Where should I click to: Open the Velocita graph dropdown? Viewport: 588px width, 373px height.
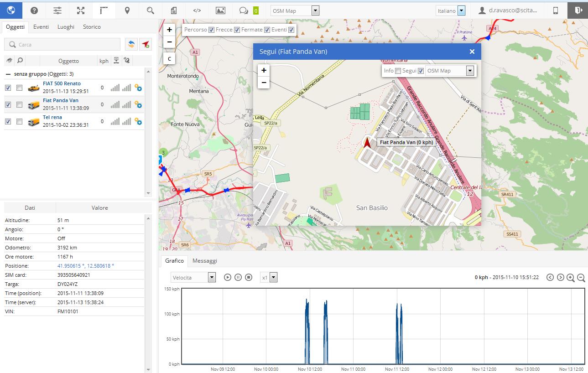click(193, 277)
